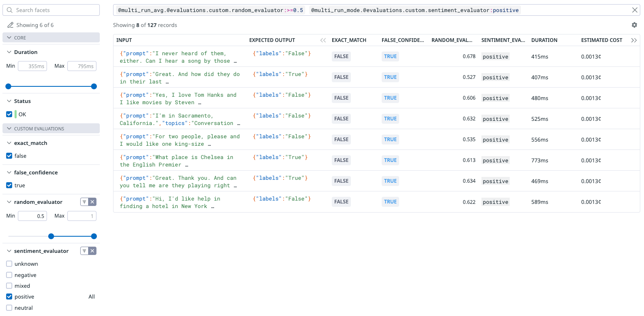Click the pencil icon to edit shown facets

pyautogui.click(x=10, y=25)
